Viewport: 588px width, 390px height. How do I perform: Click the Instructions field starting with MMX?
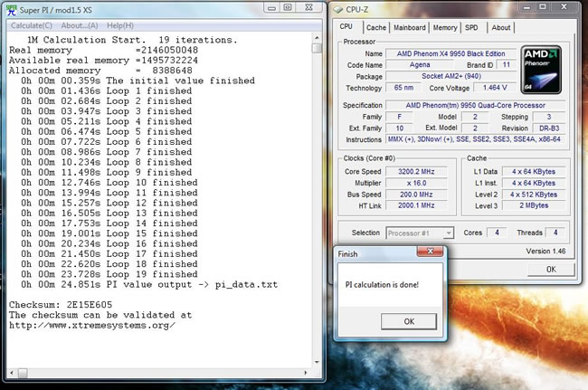click(476, 139)
